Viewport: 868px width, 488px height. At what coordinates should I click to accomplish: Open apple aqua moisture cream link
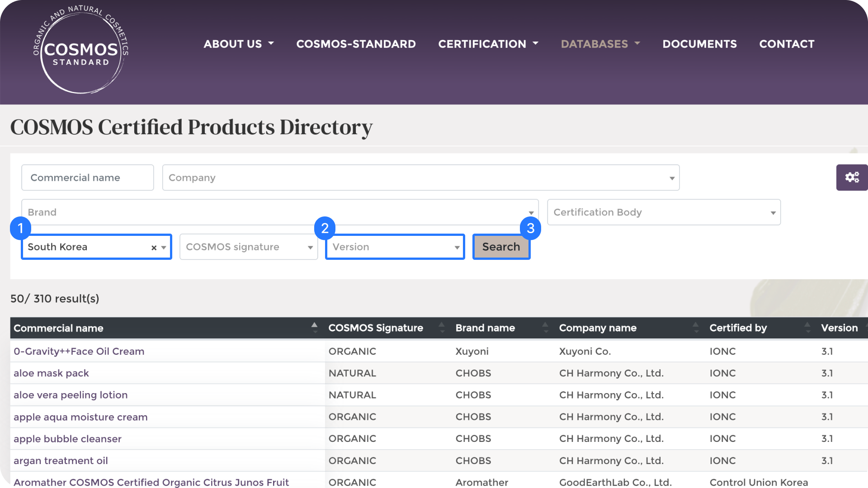80,417
